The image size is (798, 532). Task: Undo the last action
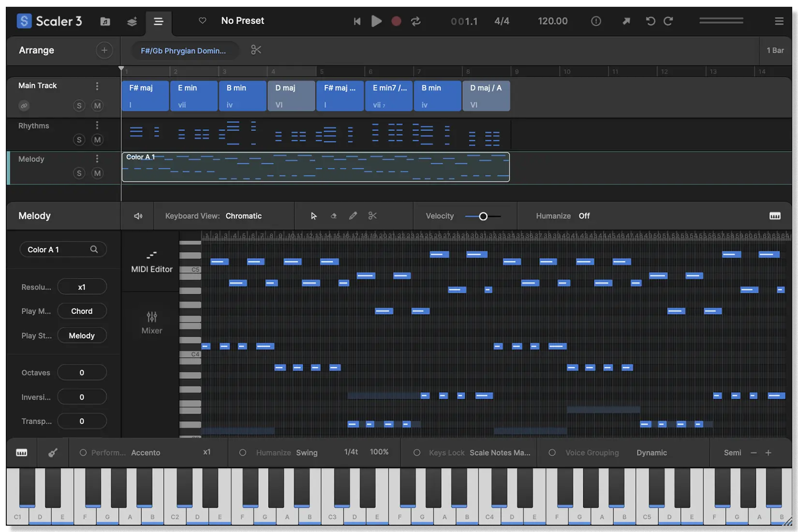650,21
